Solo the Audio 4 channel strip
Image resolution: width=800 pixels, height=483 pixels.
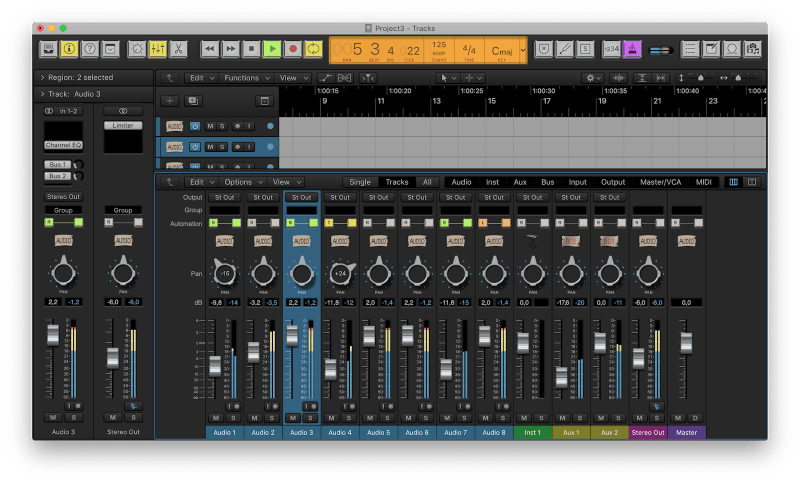[349, 418]
